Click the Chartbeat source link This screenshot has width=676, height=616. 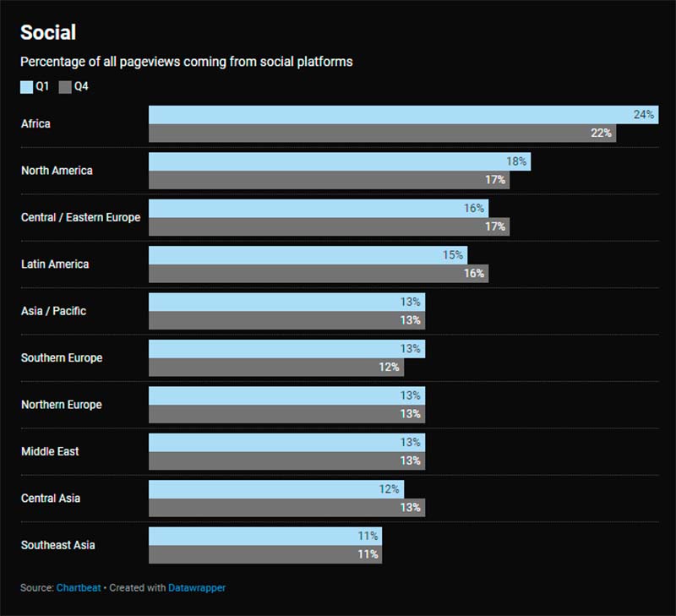pos(78,587)
